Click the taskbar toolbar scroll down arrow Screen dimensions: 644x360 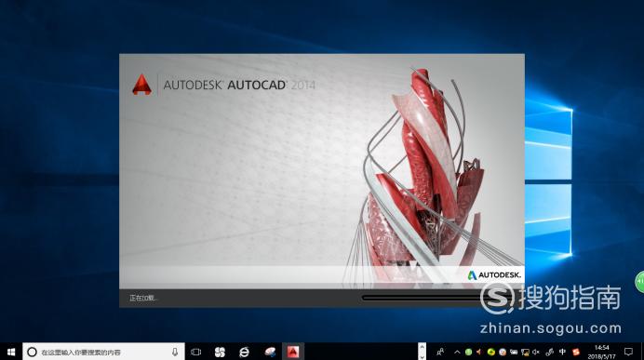click(422, 356)
